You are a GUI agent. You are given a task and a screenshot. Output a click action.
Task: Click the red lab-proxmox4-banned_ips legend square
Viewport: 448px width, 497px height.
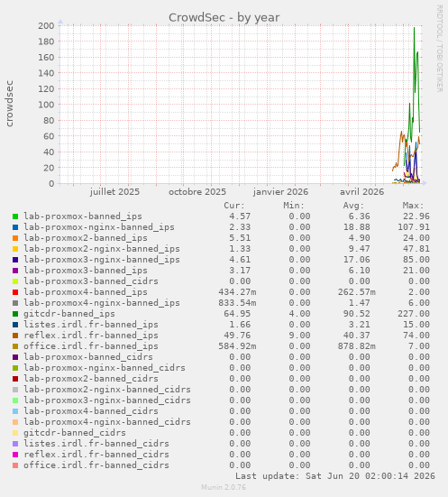pos(15,292)
